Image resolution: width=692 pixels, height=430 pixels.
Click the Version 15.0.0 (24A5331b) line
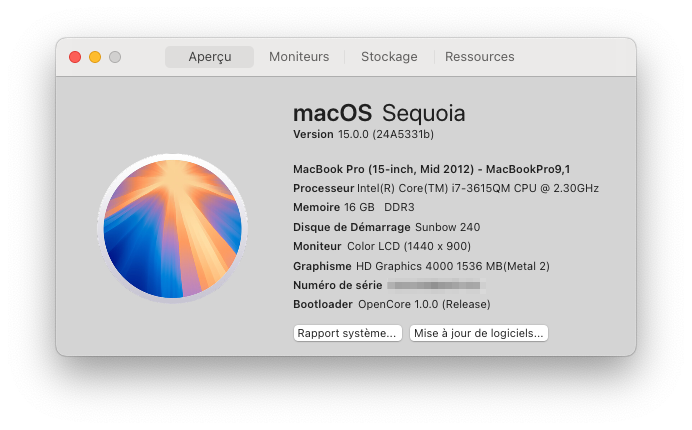pos(363,134)
